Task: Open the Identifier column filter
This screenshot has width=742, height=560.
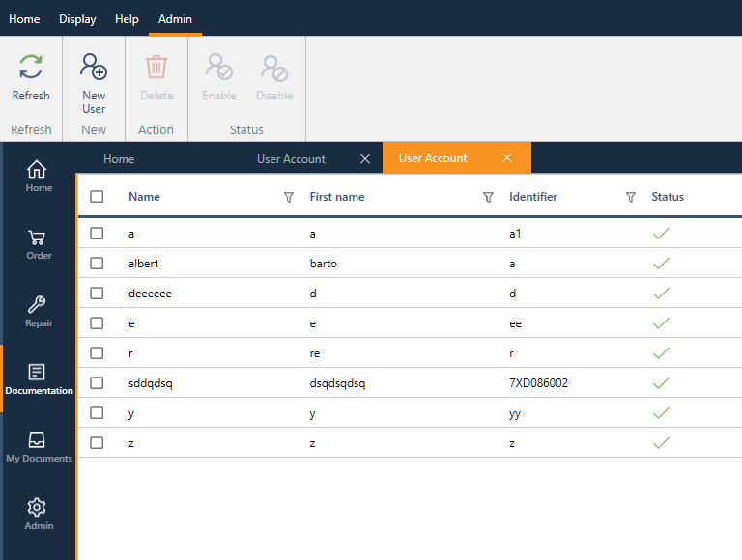Action: 631,197
